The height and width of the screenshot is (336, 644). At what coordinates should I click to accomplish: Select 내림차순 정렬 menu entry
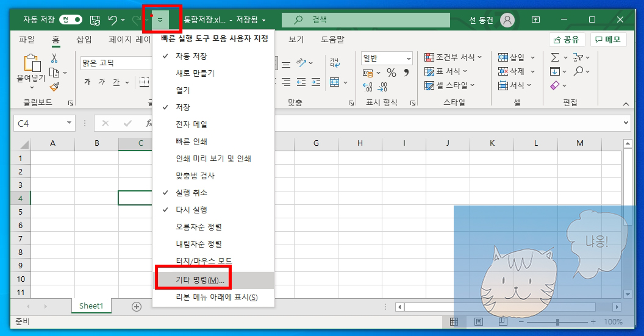(x=213, y=243)
